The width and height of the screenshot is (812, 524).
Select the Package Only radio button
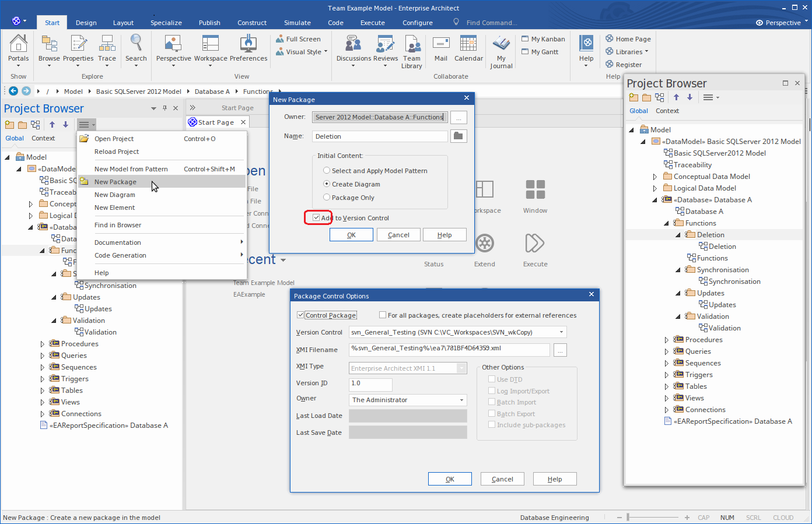327,198
